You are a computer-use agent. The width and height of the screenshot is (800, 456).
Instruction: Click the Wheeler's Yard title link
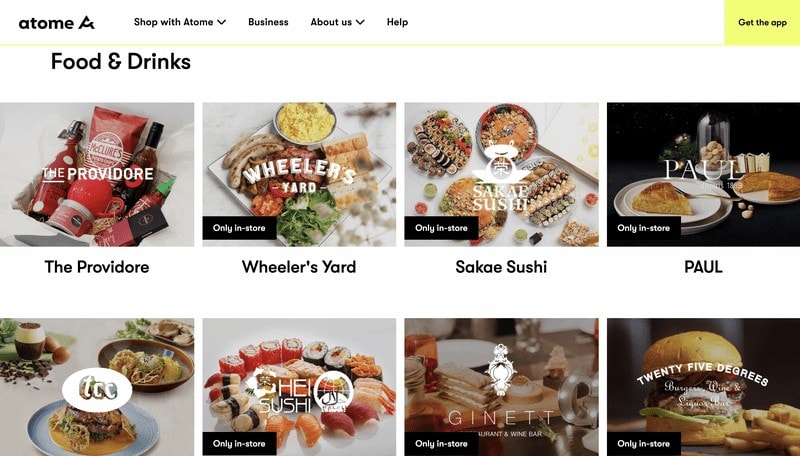click(x=299, y=267)
